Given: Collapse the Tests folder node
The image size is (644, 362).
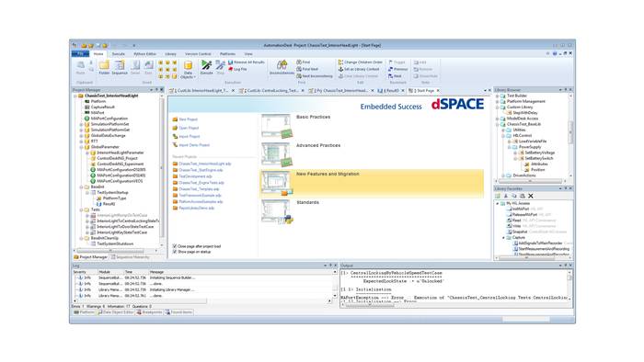Looking at the screenshot, I should point(81,209).
